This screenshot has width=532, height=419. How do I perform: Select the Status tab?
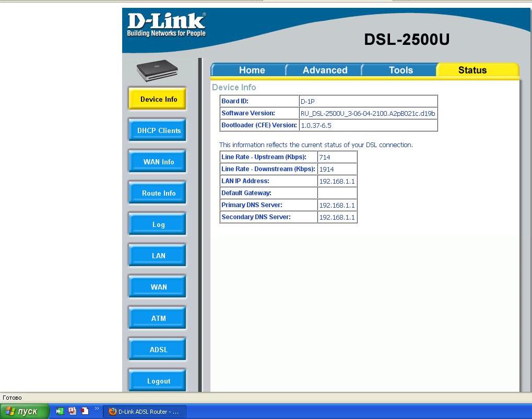coord(472,70)
